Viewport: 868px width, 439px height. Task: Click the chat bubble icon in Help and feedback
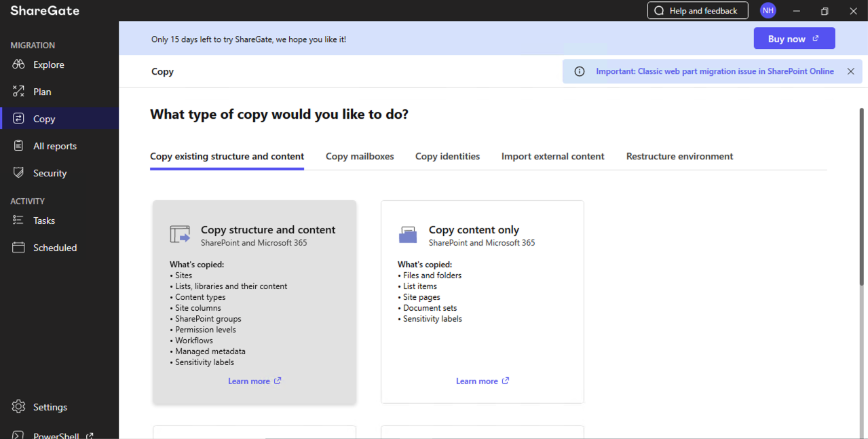tap(659, 11)
